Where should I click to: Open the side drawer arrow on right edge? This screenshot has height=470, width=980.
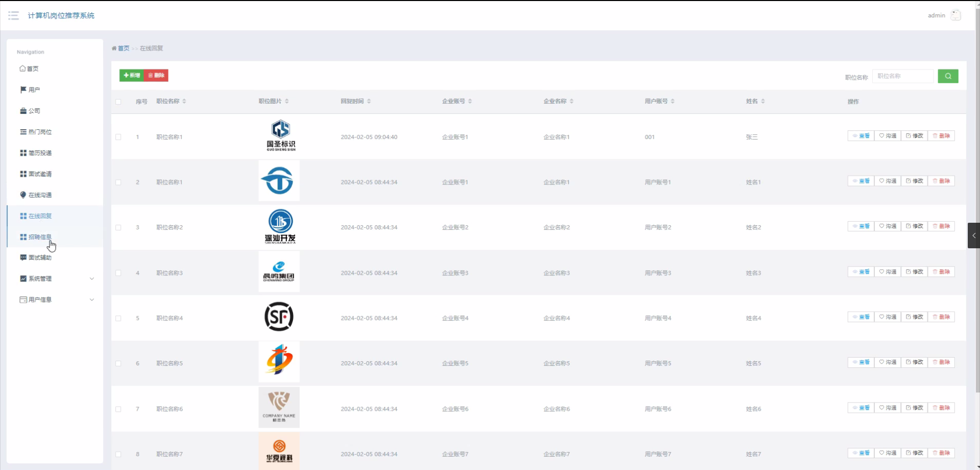pos(974,236)
